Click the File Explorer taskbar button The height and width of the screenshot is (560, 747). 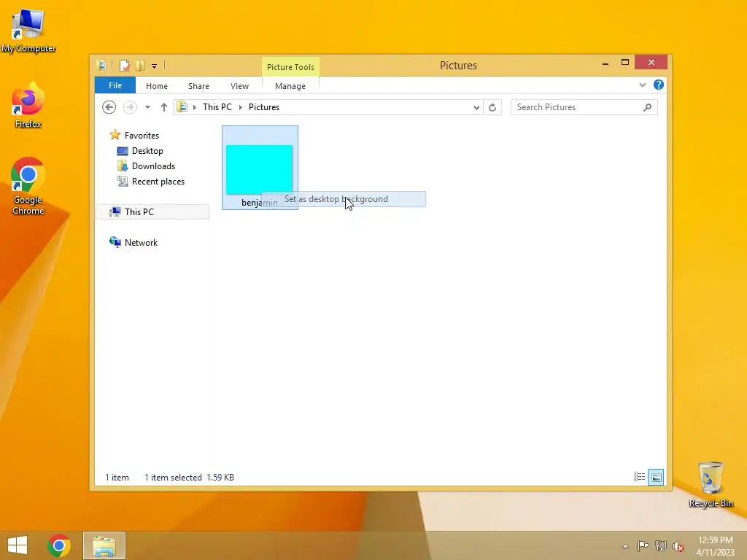tap(104, 545)
